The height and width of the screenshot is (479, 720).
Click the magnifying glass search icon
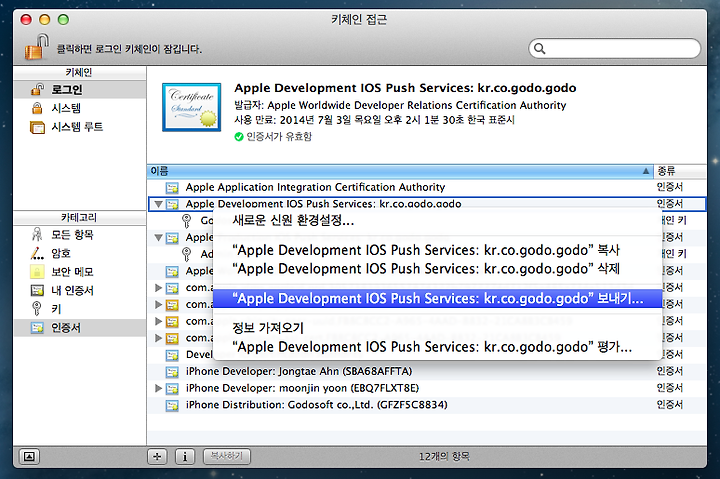(x=540, y=49)
